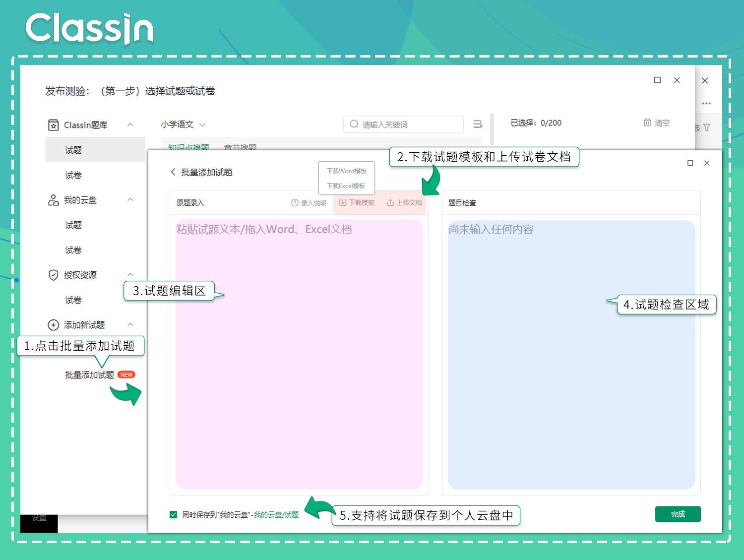Click the three-dots more icon in the background window

pyautogui.click(x=706, y=103)
